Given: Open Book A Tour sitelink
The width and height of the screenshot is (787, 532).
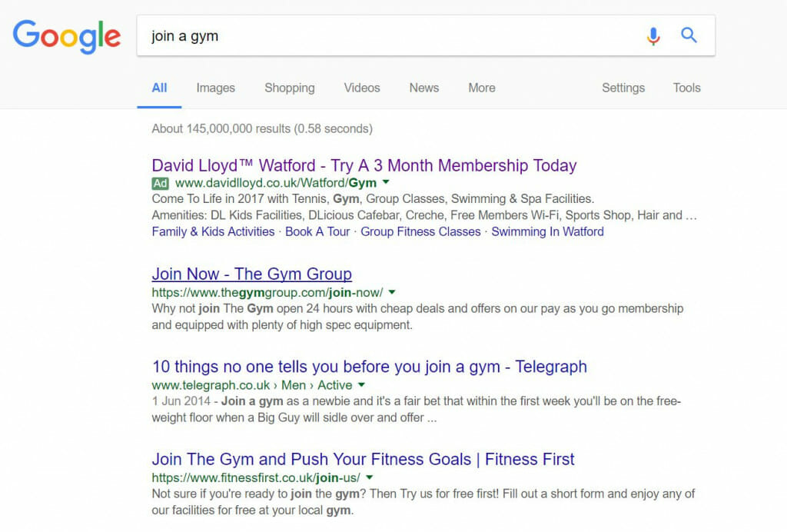Looking at the screenshot, I should (x=317, y=231).
